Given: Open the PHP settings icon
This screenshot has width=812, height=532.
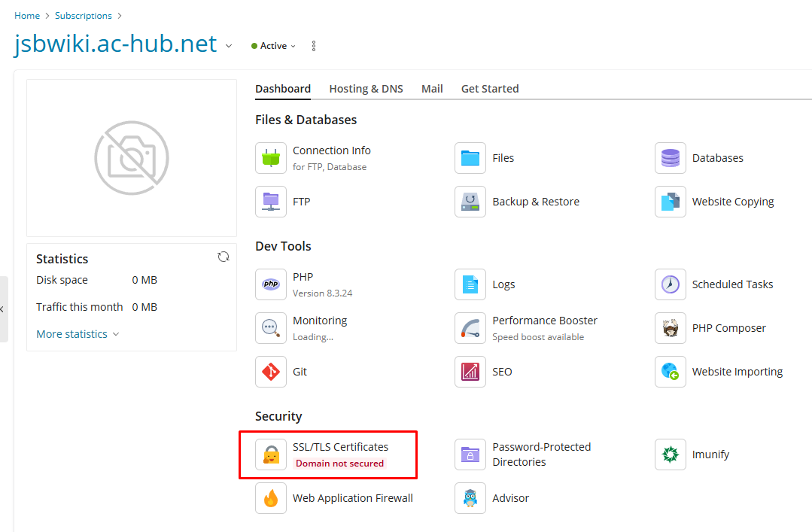Looking at the screenshot, I should [270, 284].
